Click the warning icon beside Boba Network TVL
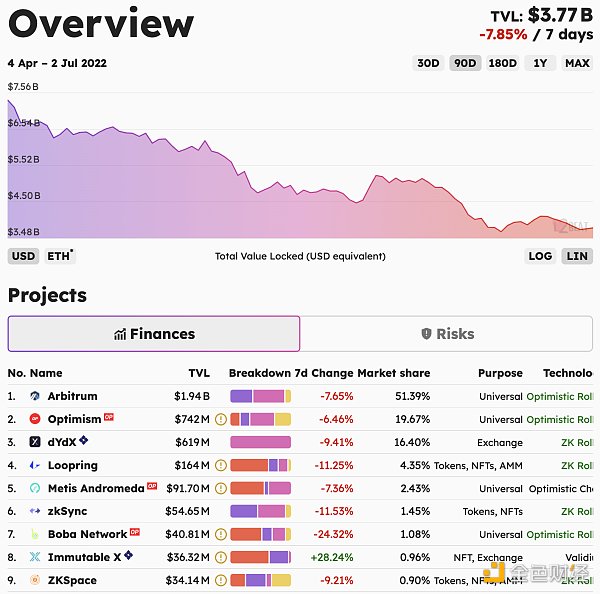Screen dimensions: 600x594 (x=220, y=534)
